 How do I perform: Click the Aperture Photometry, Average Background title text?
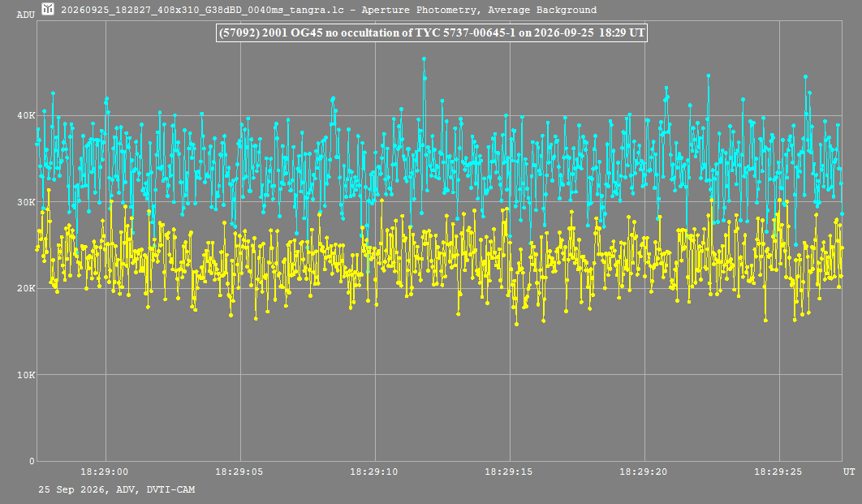point(479,10)
